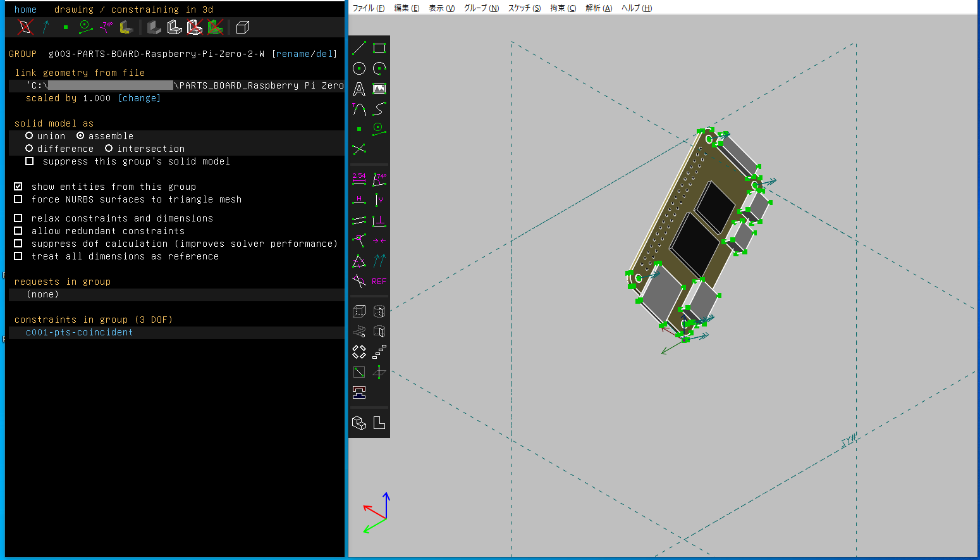
Task: Click the step and repeat translating icon
Action: [379, 352]
